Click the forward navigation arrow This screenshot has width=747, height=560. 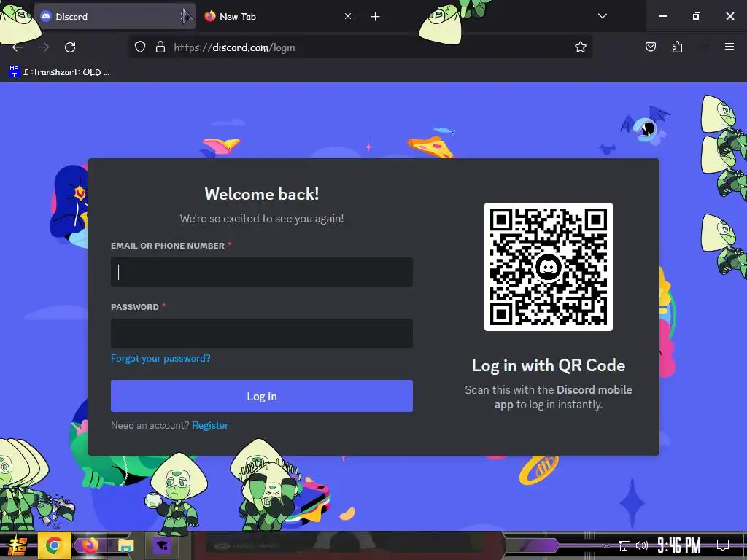point(44,47)
